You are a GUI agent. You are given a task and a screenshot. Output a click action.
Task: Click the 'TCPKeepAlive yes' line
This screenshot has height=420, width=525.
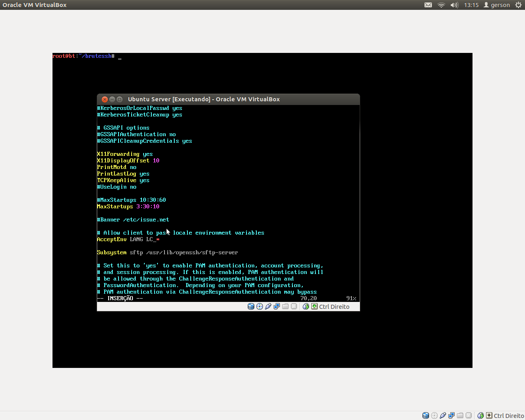[x=123, y=180]
